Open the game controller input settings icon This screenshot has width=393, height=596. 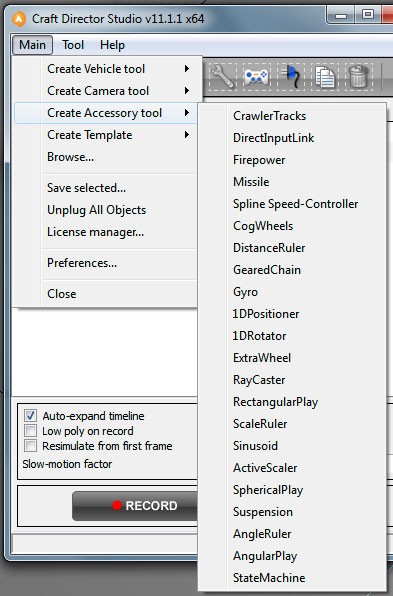click(257, 77)
